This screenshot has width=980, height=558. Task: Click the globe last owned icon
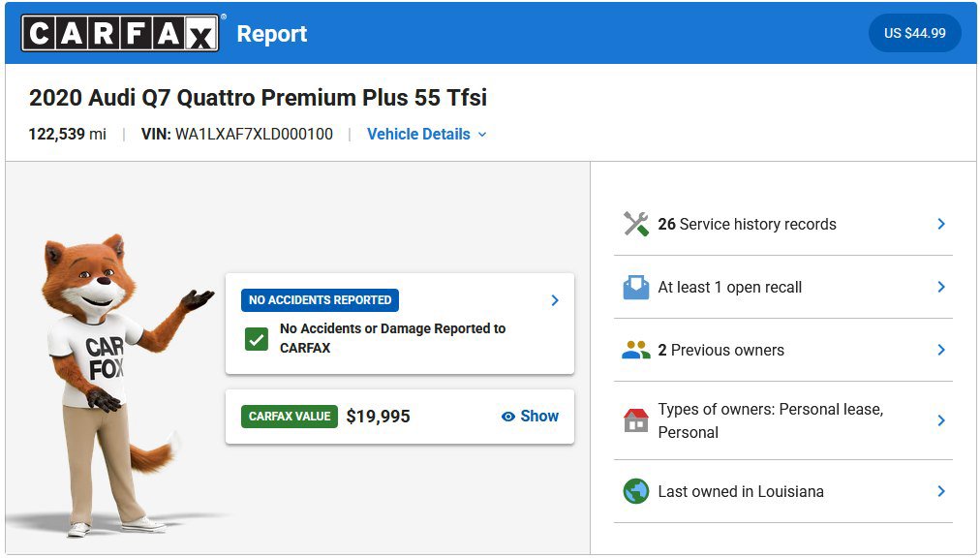tap(635, 491)
